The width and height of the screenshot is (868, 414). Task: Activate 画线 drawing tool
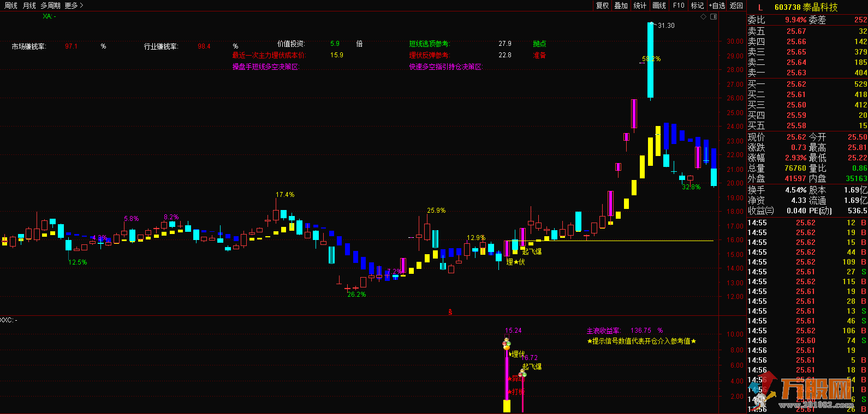tap(659, 5)
